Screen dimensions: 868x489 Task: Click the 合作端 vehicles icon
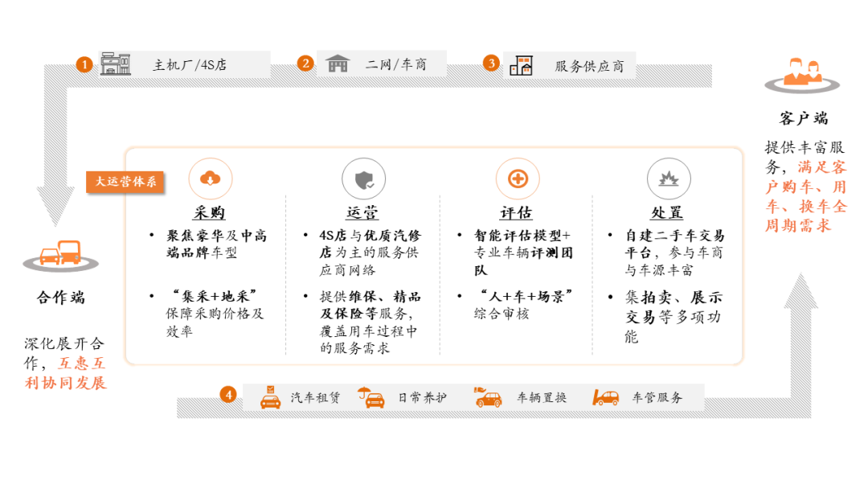click(61, 254)
